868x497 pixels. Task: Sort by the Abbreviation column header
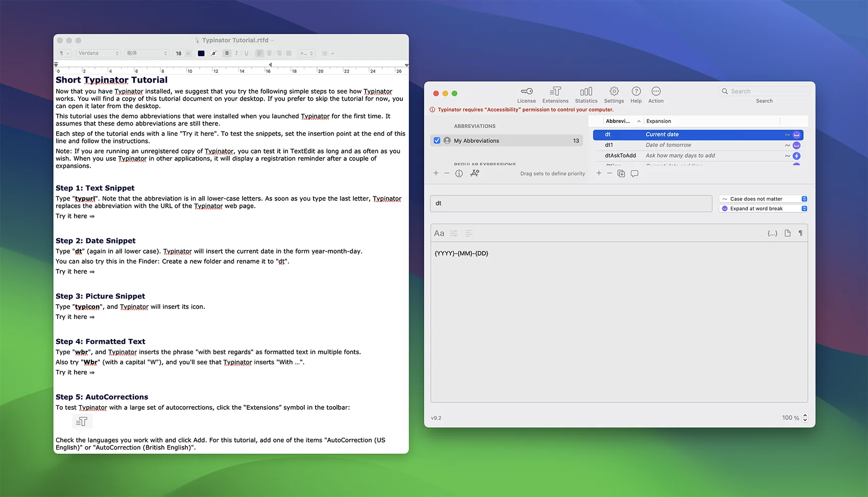pyautogui.click(x=622, y=121)
